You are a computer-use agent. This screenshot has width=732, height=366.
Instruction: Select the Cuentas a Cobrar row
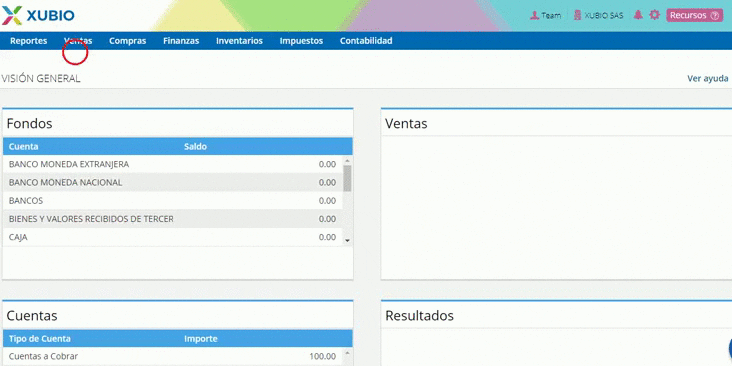173,356
